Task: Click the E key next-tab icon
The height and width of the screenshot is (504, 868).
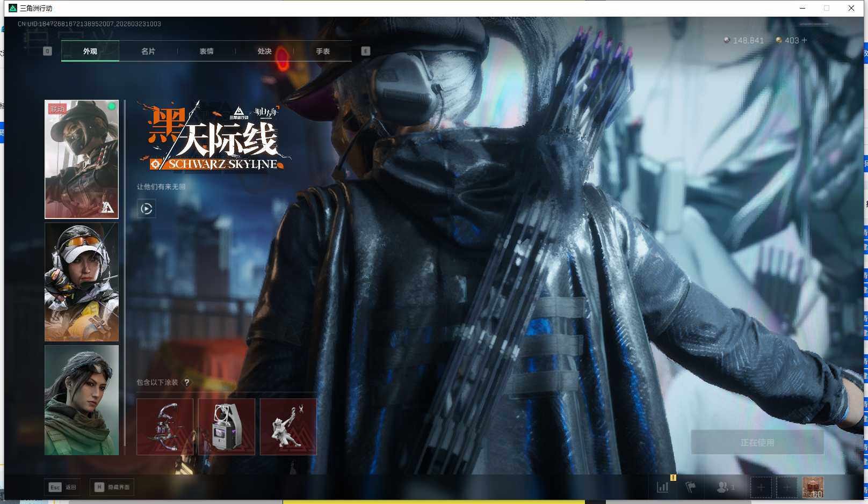Action: 366,51
